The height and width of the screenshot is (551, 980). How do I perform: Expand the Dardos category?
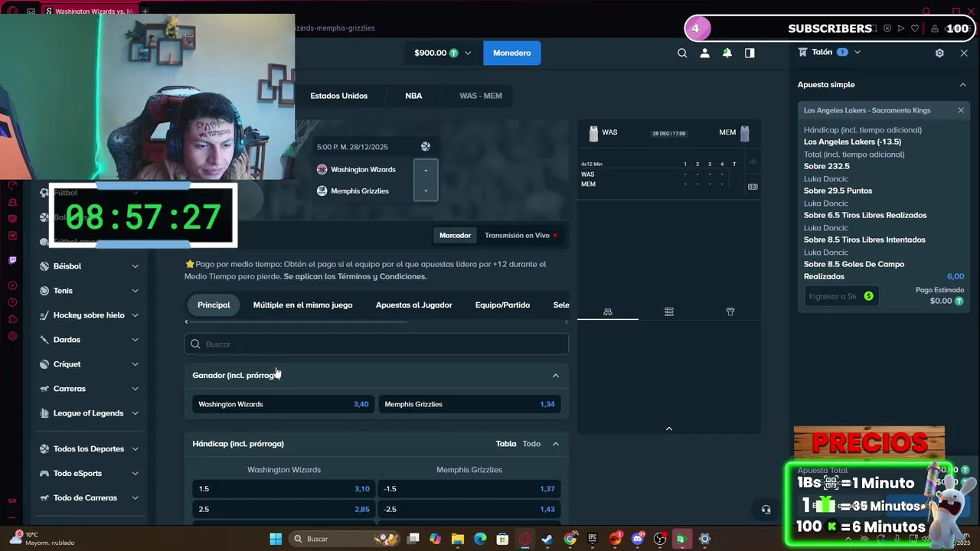coord(135,340)
